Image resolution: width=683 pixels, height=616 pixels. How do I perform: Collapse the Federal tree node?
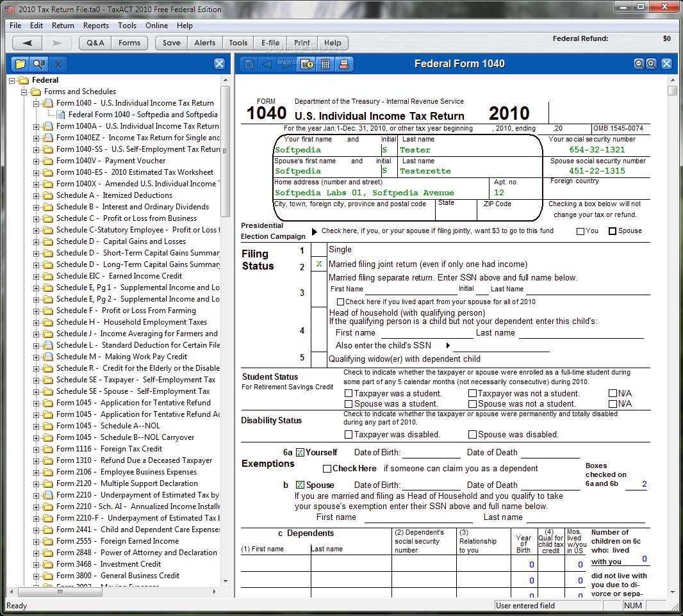(x=12, y=81)
